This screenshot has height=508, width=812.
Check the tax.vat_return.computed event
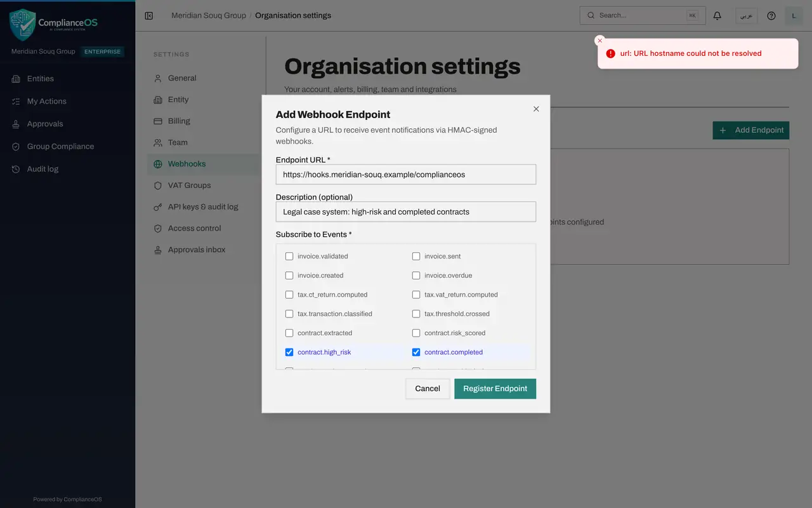[416, 295]
